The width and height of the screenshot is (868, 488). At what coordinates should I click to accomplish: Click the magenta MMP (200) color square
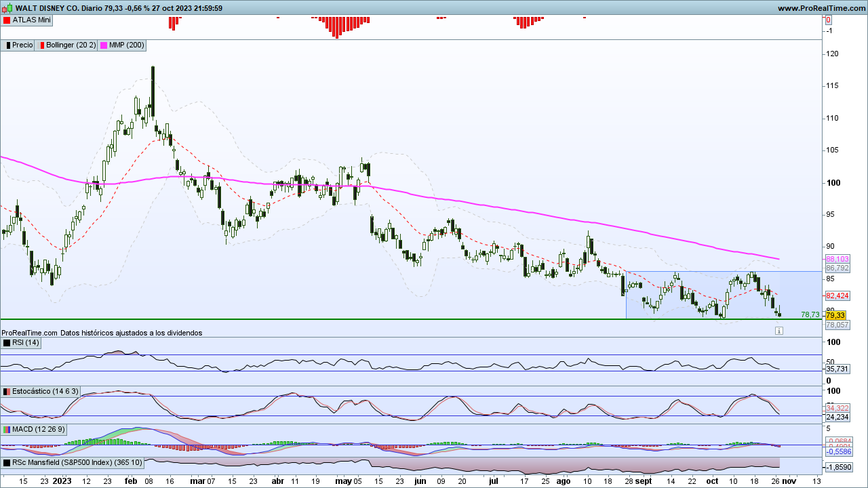pyautogui.click(x=104, y=45)
